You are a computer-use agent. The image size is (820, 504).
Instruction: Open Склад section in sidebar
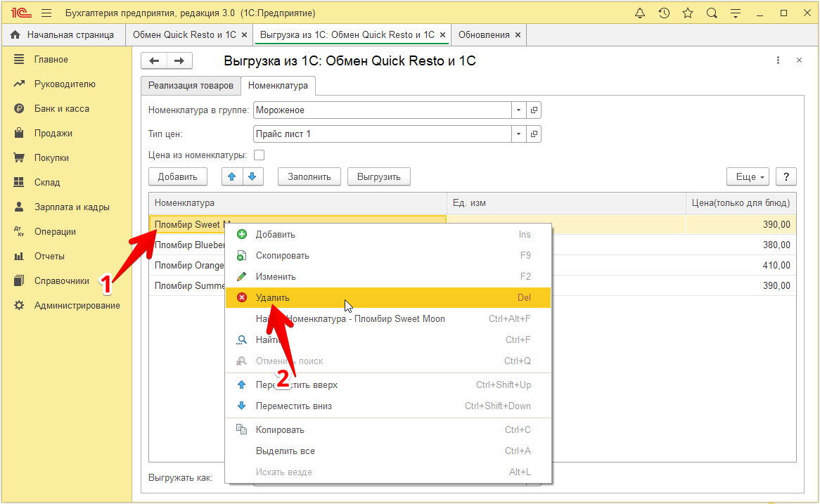tap(47, 183)
